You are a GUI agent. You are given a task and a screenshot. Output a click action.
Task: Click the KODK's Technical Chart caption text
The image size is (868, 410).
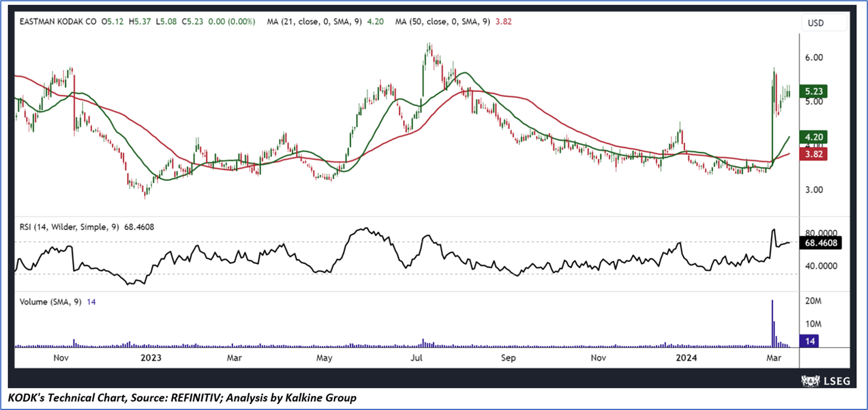183,398
